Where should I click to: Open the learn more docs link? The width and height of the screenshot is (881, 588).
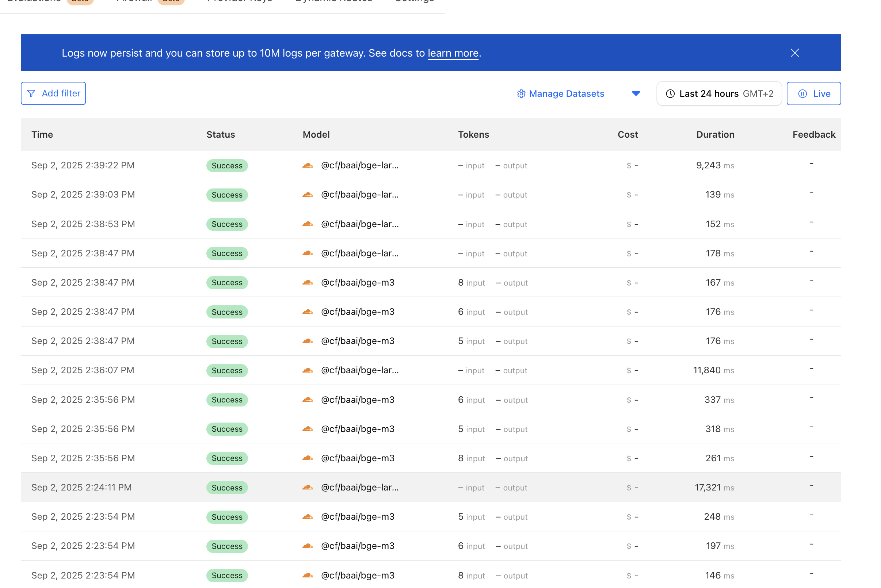(x=453, y=53)
